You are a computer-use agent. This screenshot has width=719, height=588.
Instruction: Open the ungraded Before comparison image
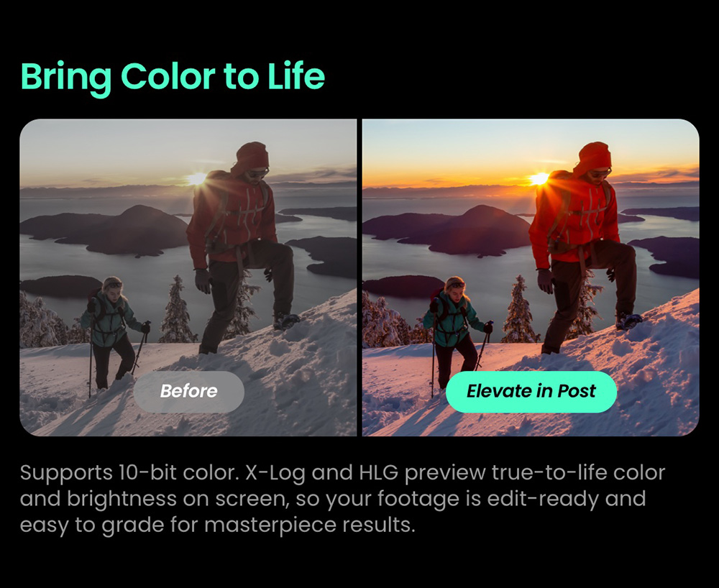click(188, 277)
